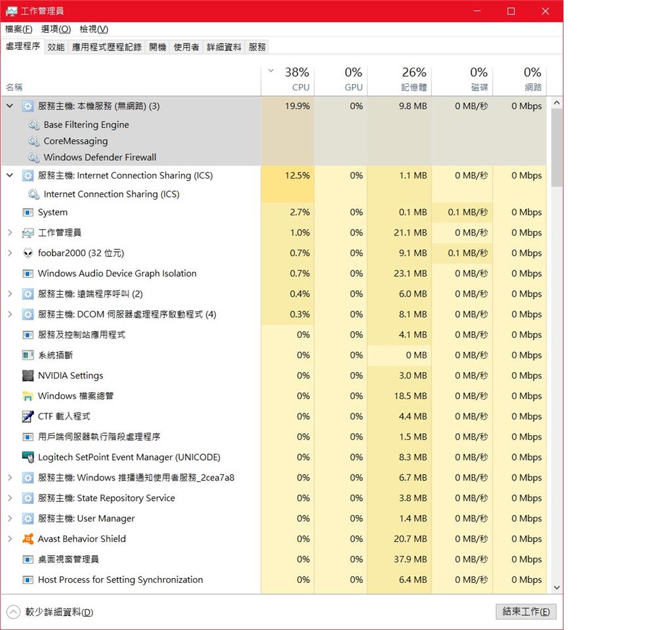
Task: Click the gear icon of 服務主機: User Manager
Action: pyautogui.click(x=28, y=518)
